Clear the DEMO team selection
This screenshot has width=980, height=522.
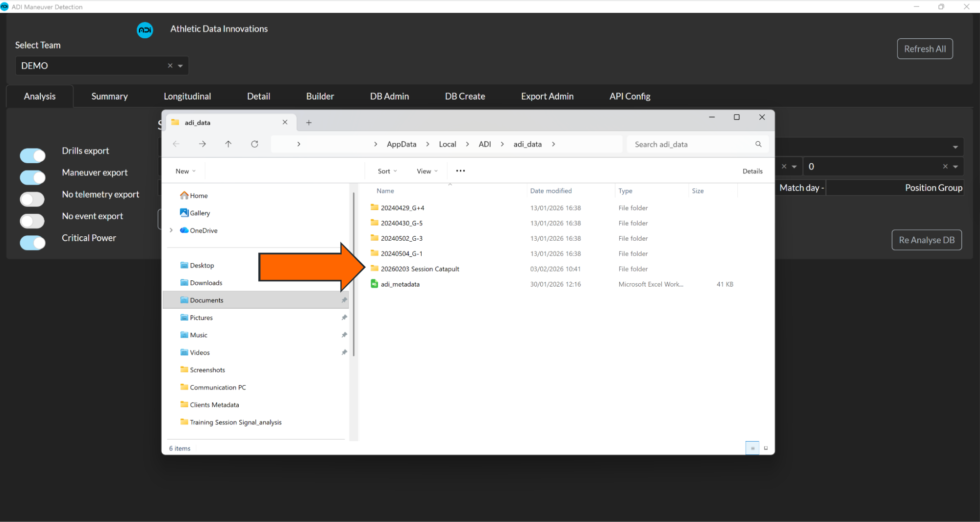point(170,66)
